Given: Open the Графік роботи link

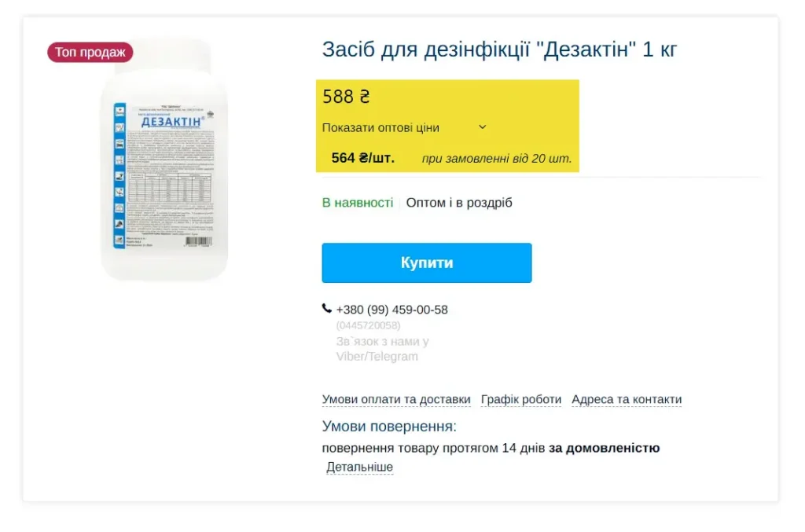Looking at the screenshot, I should 520,399.
